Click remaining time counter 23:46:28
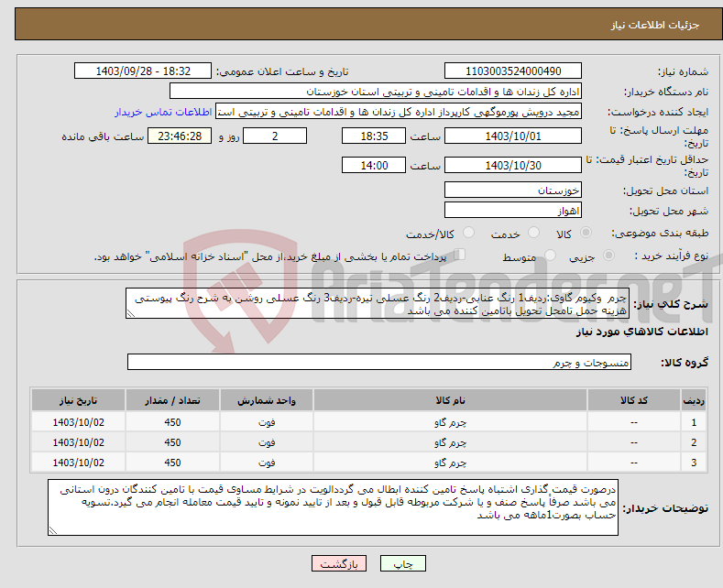 click(180, 136)
